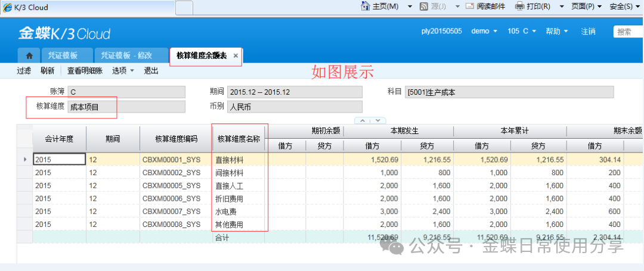Click the 金蝶K/3 Cloud logo
The width and height of the screenshot is (644, 271).
click(x=64, y=33)
